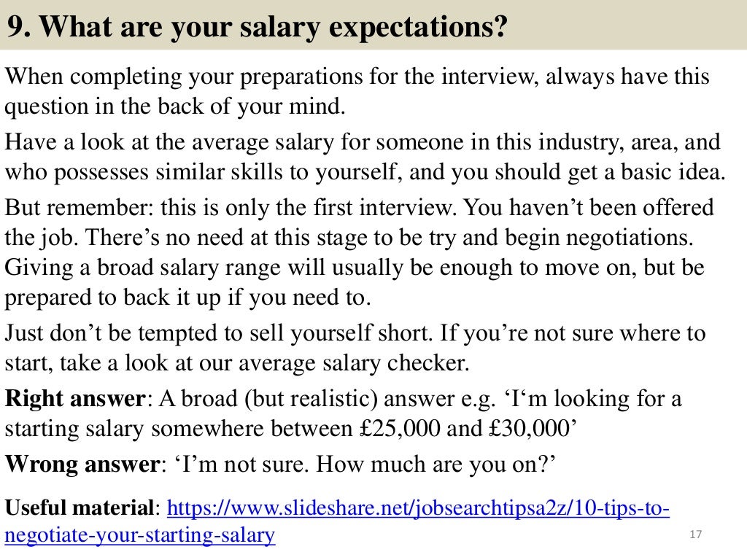Click the bold 'Wrong answer' label
747x560 pixels.
pos(82,464)
